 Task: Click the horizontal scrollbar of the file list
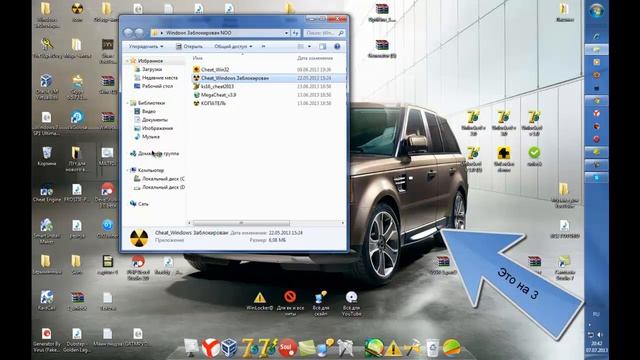coord(241,223)
